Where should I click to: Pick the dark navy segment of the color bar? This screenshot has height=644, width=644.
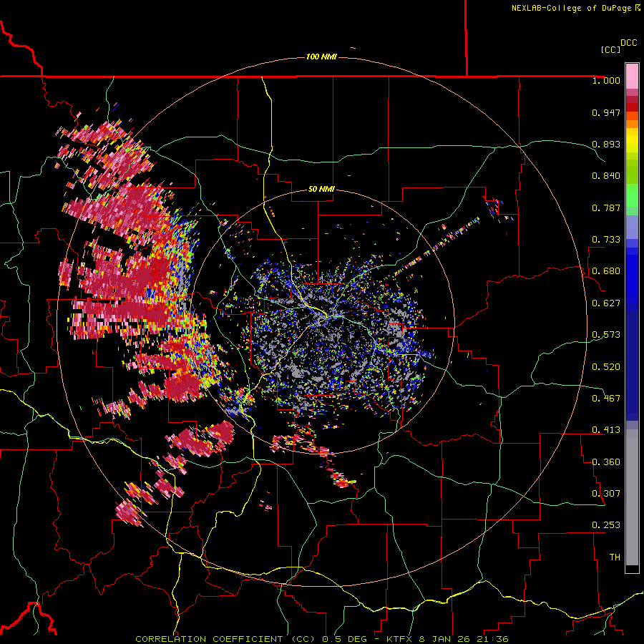tap(632, 361)
